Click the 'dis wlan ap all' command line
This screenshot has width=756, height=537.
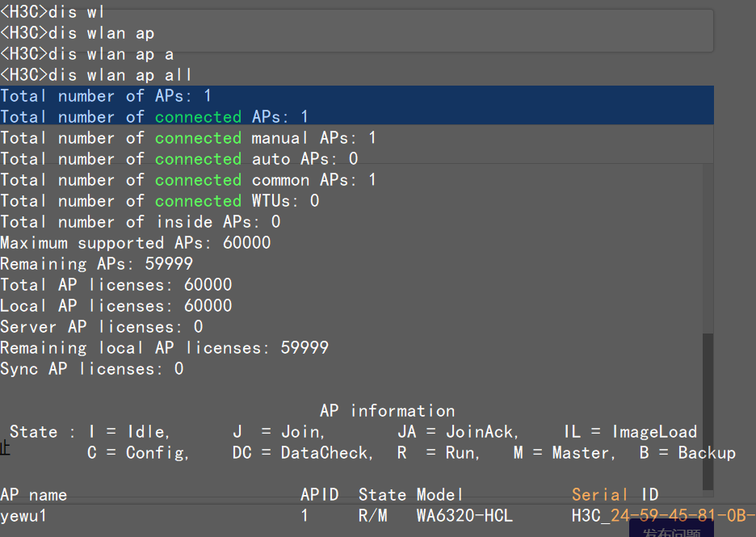tap(97, 75)
